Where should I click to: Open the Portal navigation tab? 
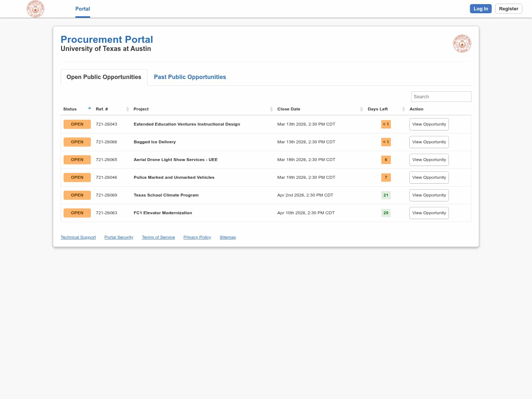[x=82, y=9]
